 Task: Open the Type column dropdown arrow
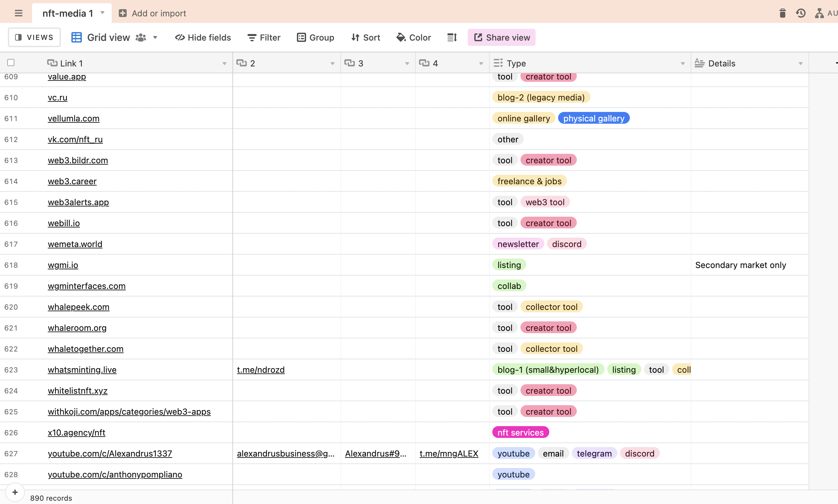tap(683, 63)
